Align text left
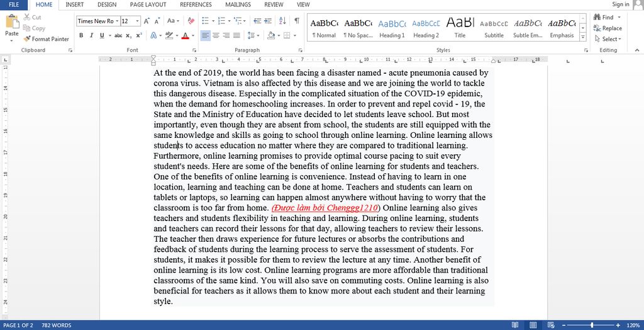Image resolution: width=644 pixels, height=330 pixels. click(x=206, y=35)
